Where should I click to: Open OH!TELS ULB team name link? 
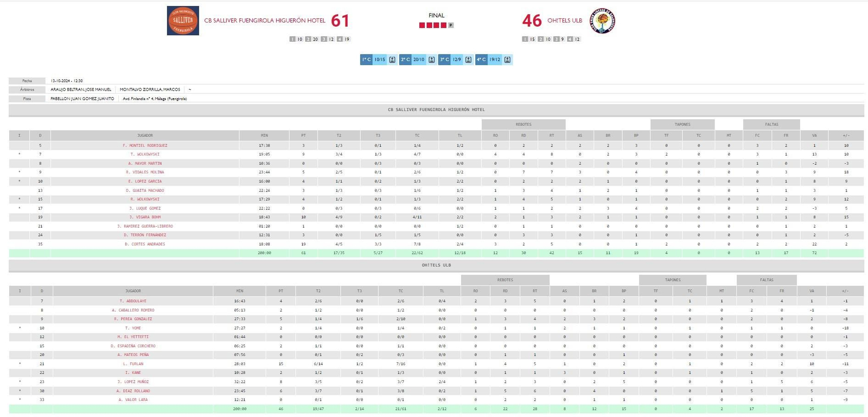tap(564, 21)
